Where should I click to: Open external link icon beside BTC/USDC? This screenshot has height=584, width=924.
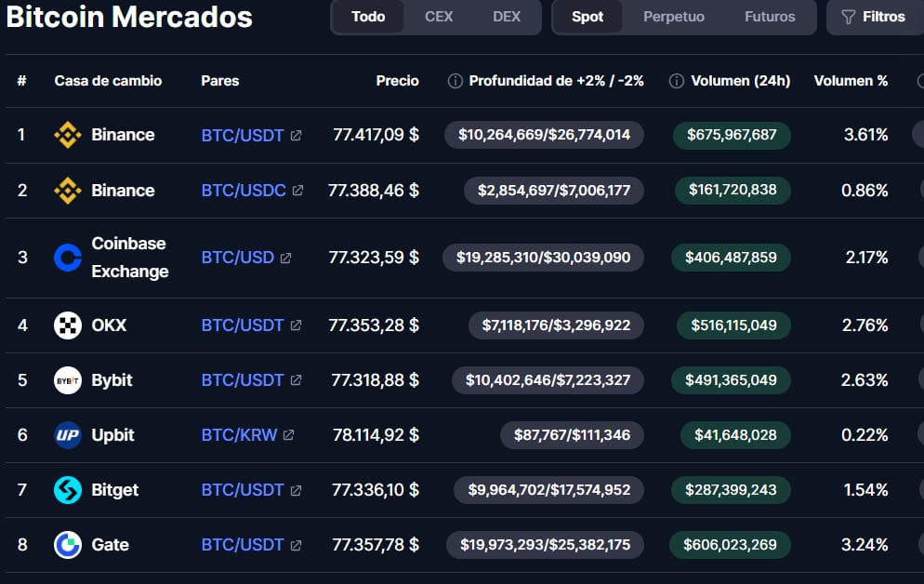tap(297, 191)
